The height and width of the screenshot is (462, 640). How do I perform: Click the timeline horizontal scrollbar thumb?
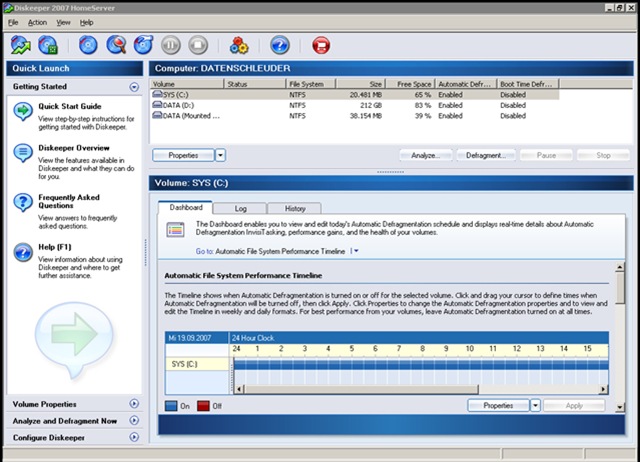361,389
